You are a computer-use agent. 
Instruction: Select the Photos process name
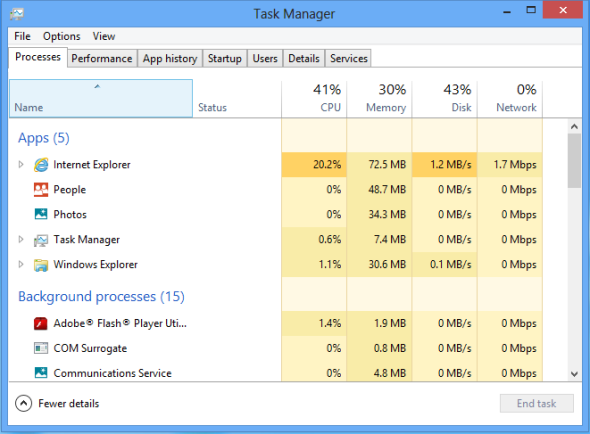click(x=70, y=215)
